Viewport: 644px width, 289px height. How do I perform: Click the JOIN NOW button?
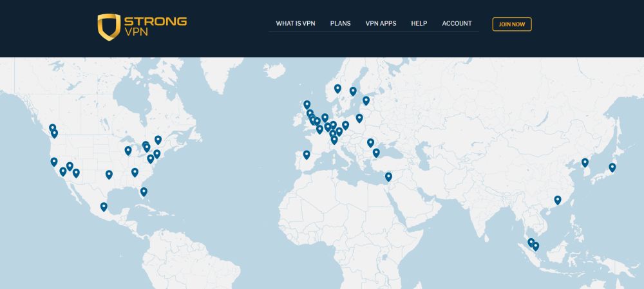click(x=512, y=24)
